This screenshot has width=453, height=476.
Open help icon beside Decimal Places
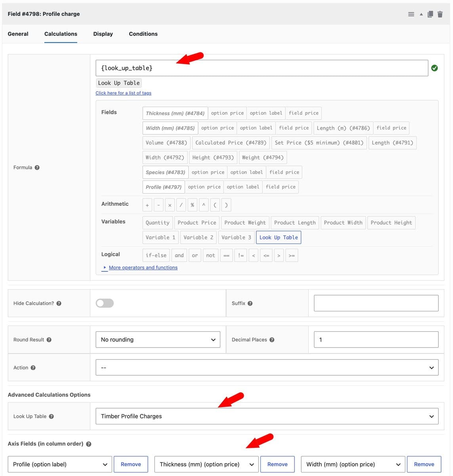point(272,340)
